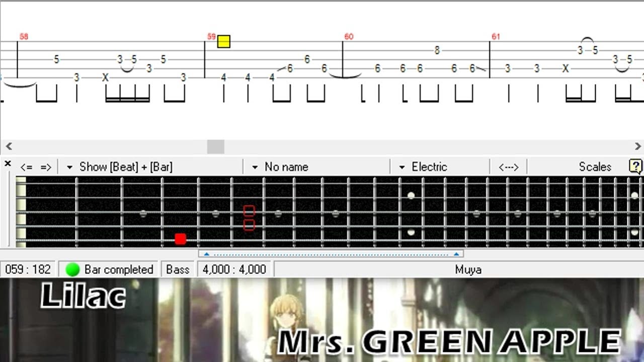Image resolution: width=644 pixels, height=362 pixels.
Task: Click the right blue triangle below the fretboard
Action: point(456,254)
